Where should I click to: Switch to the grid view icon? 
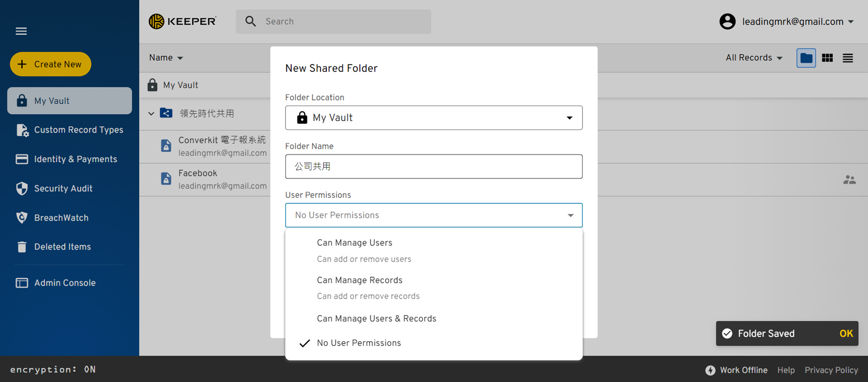click(827, 58)
